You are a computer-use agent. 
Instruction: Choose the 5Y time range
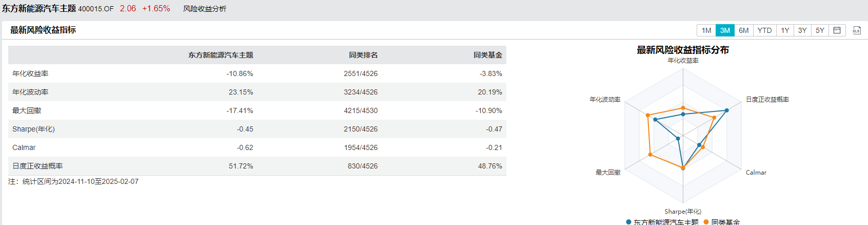pos(820,30)
